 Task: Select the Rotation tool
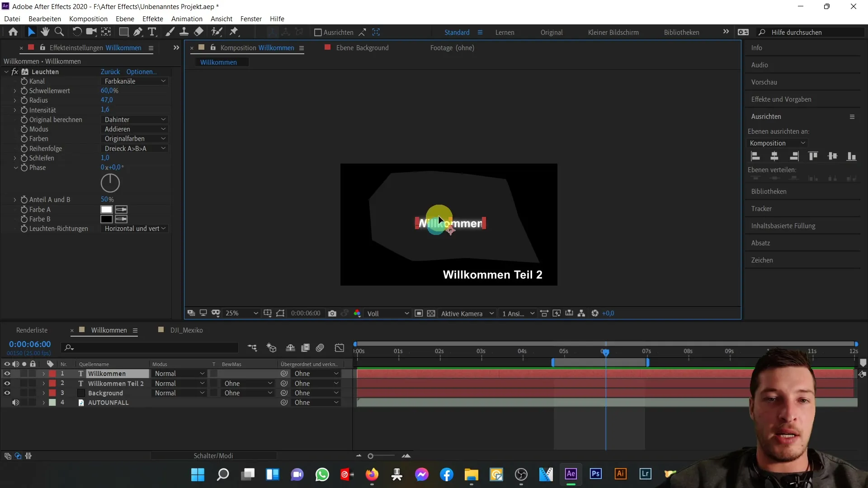pyautogui.click(x=77, y=32)
